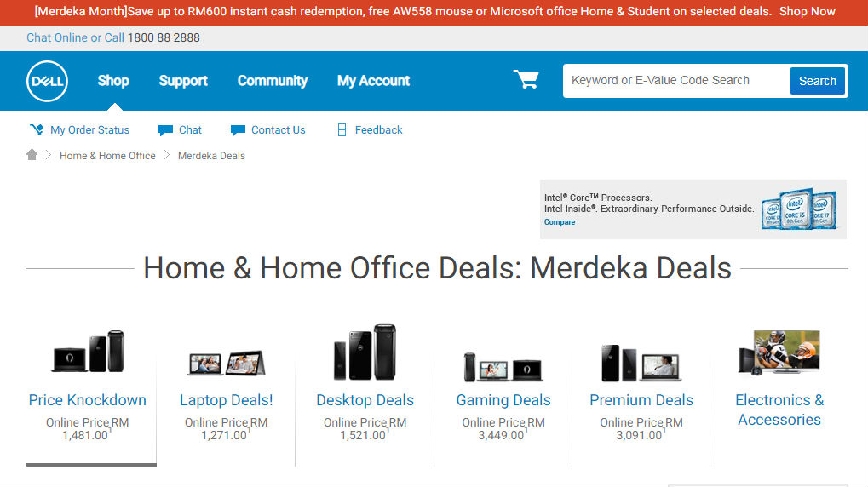Image resolution: width=868 pixels, height=487 pixels.
Task: Click the Premium Deals product image
Action: coord(641,363)
